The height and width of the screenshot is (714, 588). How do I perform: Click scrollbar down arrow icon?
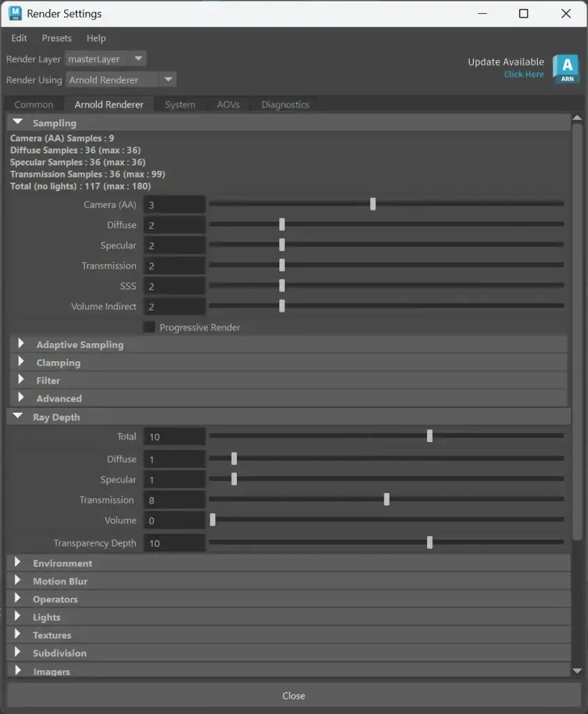pos(577,671)
